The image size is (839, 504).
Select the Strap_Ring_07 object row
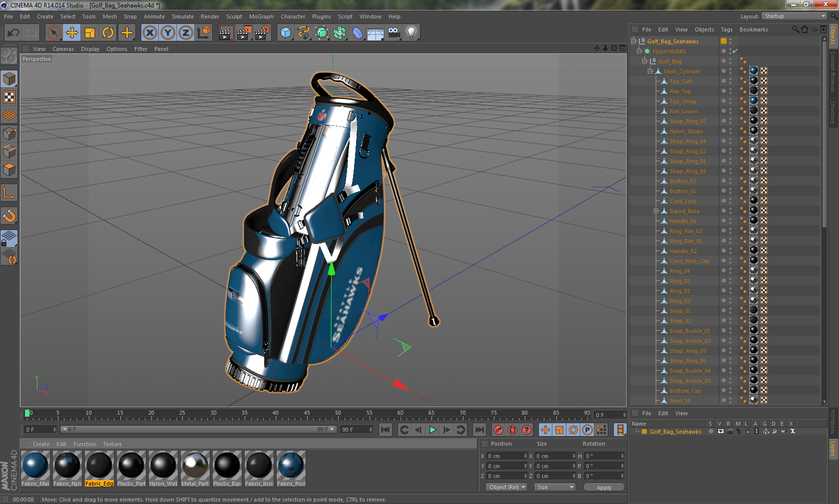click(x=688, y=121)
